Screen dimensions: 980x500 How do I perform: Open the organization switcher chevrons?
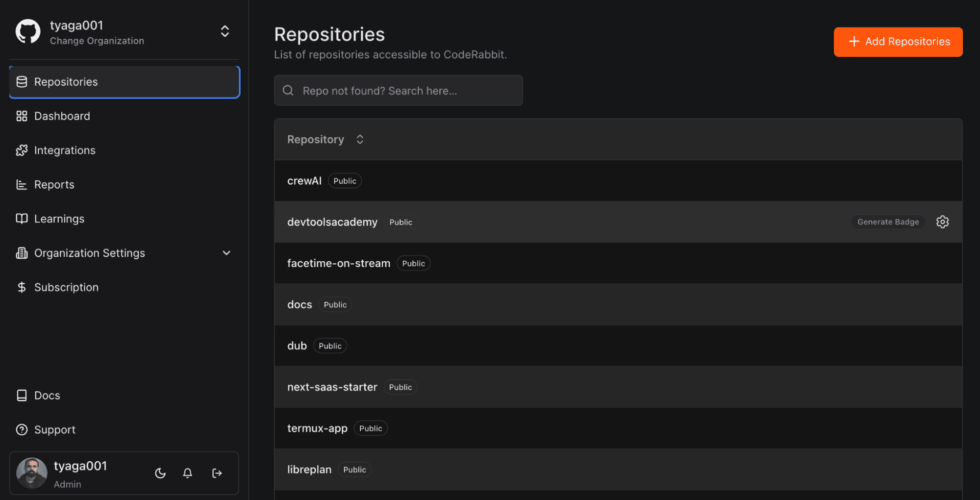click(x=225, y=31)
